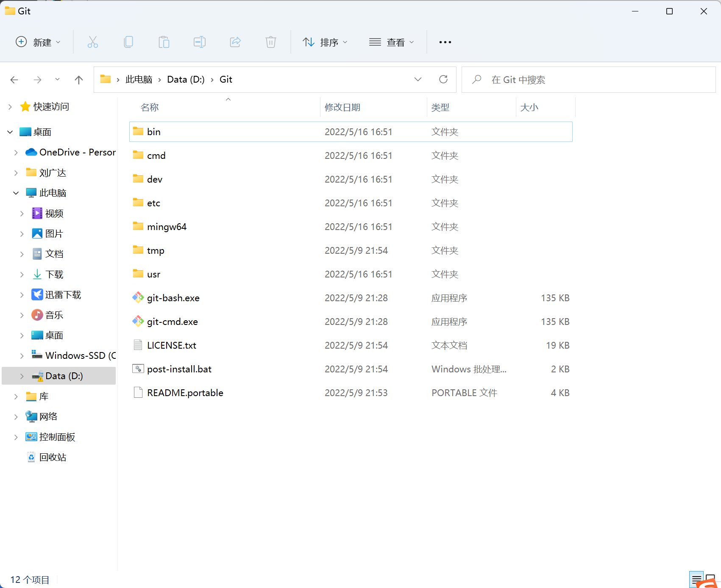Refresh the current folder view
The image size is (721, 588).
click(443, 79)
